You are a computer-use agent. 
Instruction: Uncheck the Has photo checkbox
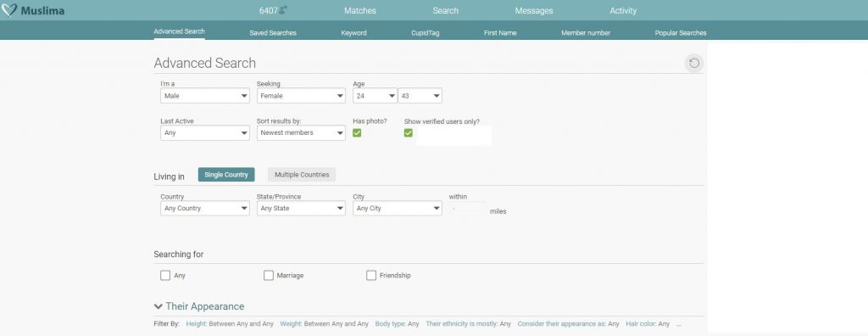point(357,133)
